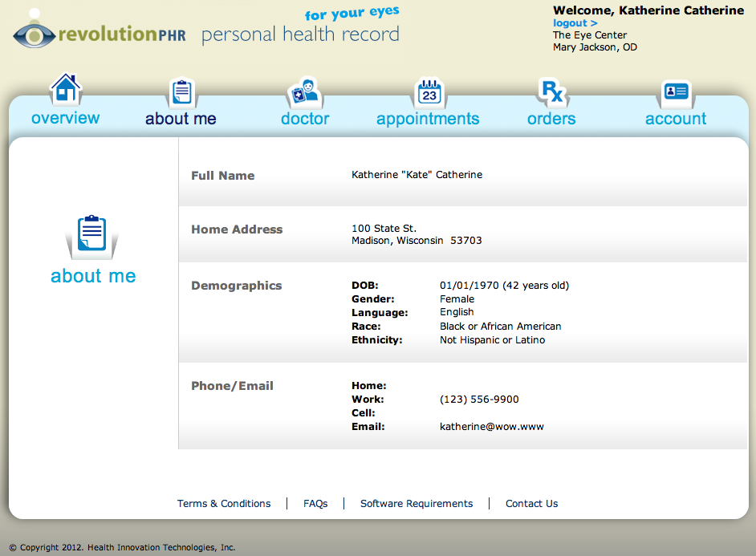Viewport: 756px width, 556px height.
Task: Click Black or African American race value
Action: tap(501, 327)
